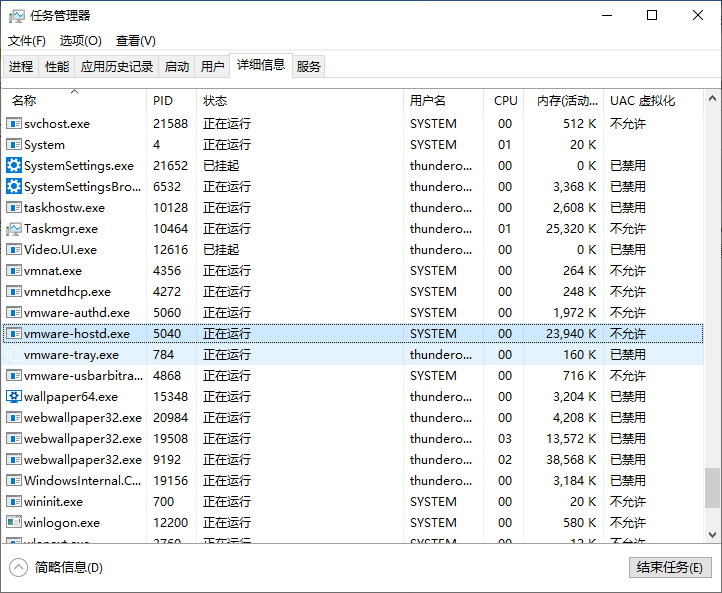
Task: Click memory value 38,568 K
Action: tap(571, 459)
